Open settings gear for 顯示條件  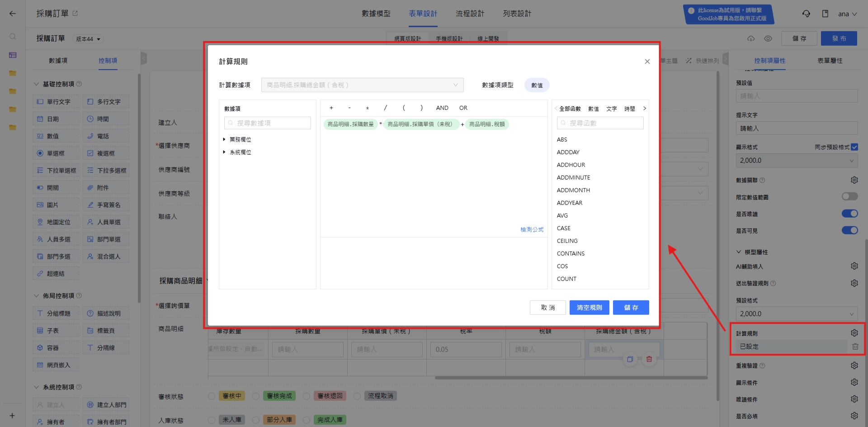(854, 382)
